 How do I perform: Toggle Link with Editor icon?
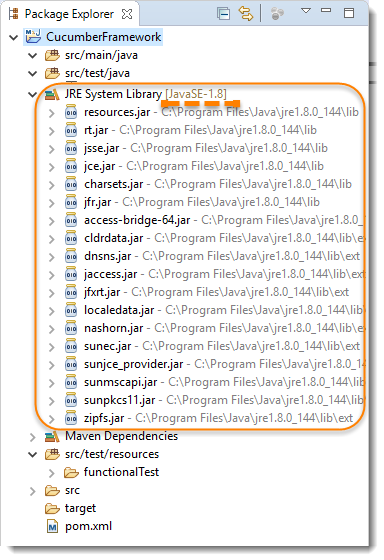tap(246, 14)
